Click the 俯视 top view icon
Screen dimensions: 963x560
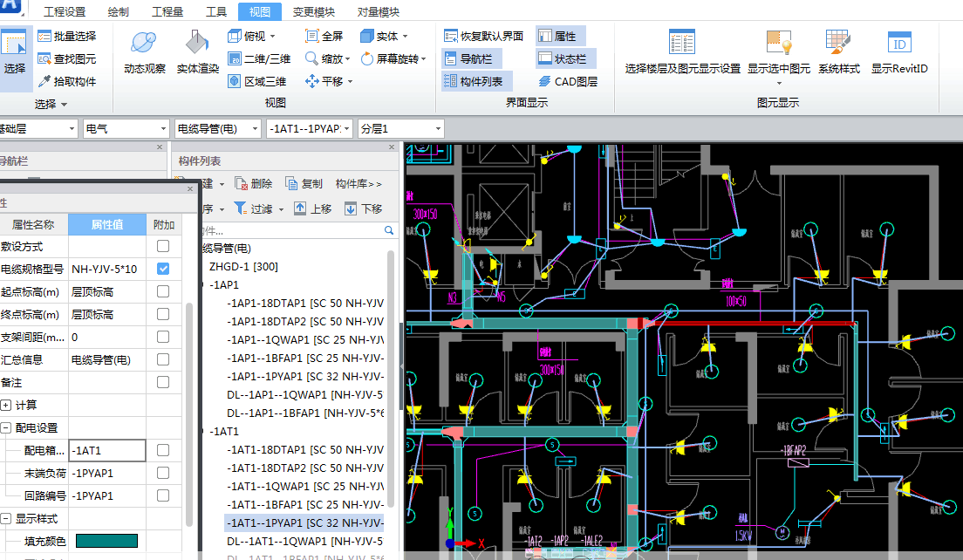[x=234, y=37]
